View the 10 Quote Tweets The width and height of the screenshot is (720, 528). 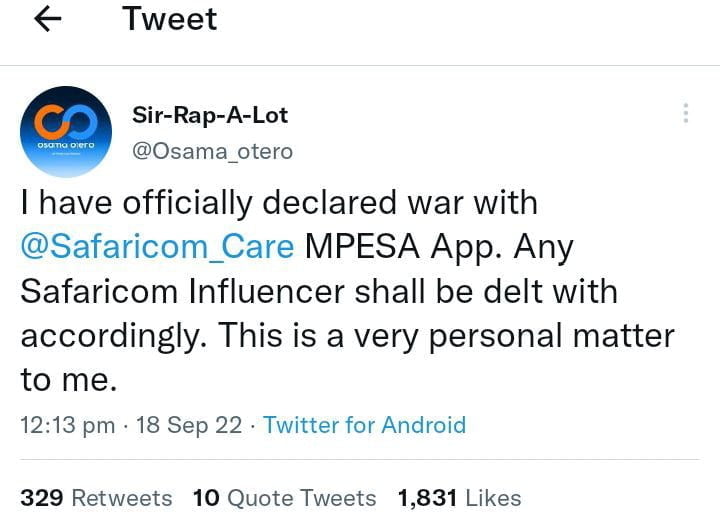pyautogui.click(x=284, y=497)
